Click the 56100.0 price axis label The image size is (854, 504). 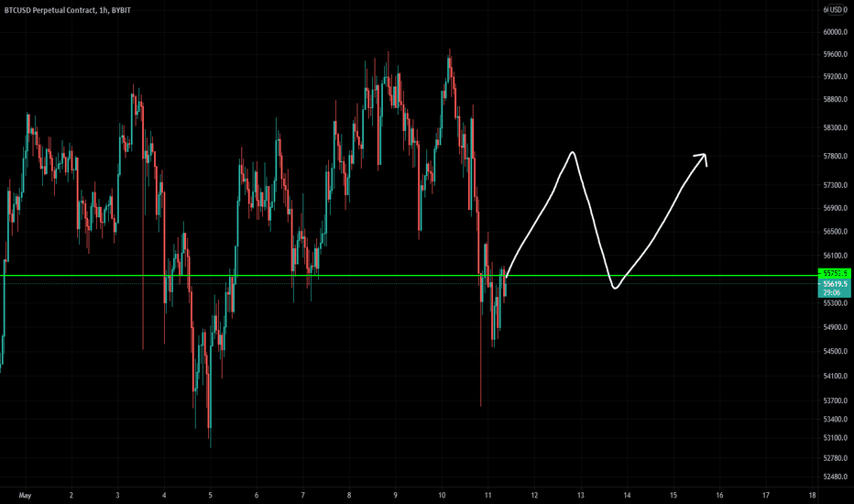point(835,256)
